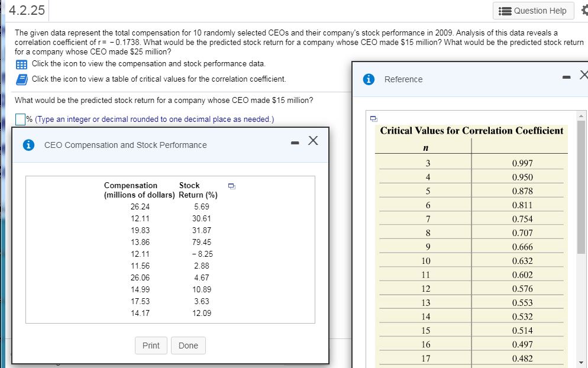Screen dimensions: 588x368
Task: Copy data table via the popout icon beside Stock Return
Action: 232,186
